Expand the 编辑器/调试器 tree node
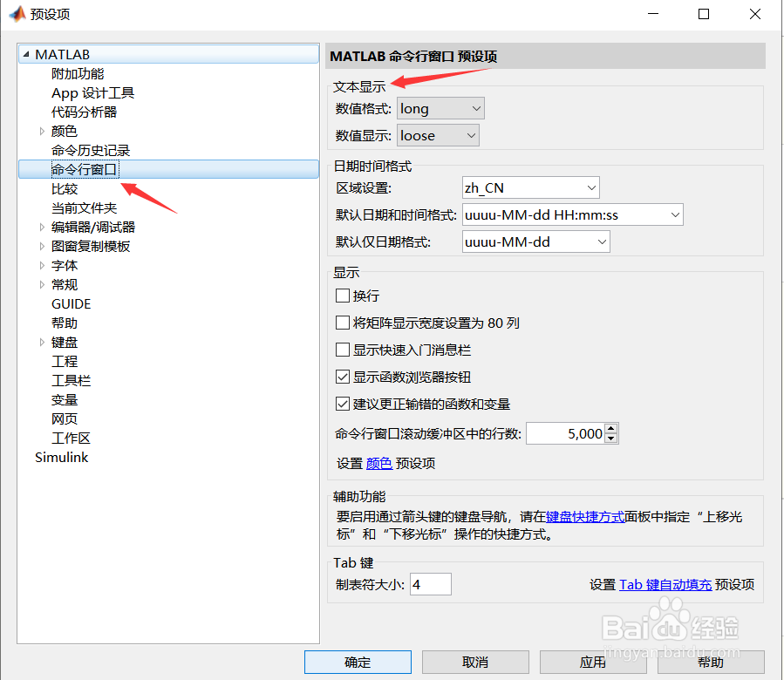Viewport: 784px width, 680px height. point(42,227)
